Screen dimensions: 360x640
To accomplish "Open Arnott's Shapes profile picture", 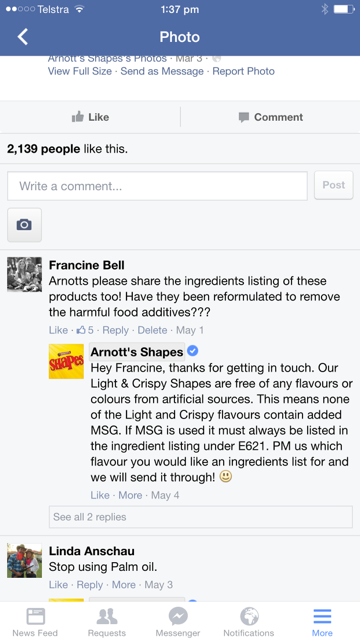I will coord(66,361).
